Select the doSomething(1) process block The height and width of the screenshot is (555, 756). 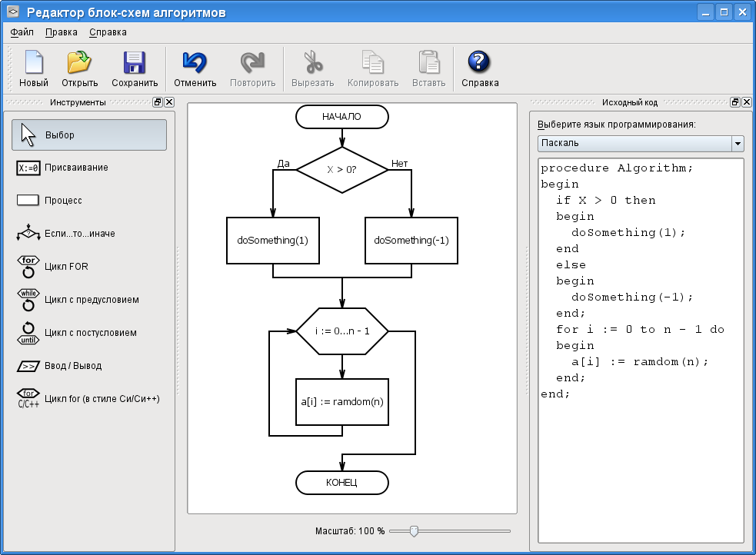273,241
